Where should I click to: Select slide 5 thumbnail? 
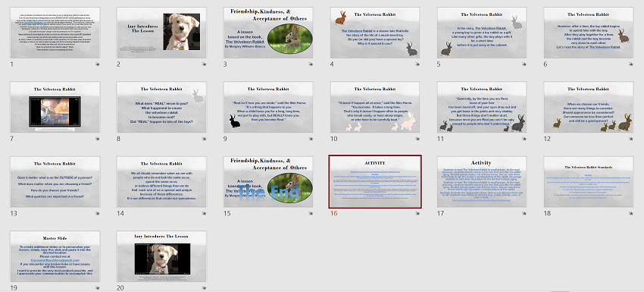[482, 33]
